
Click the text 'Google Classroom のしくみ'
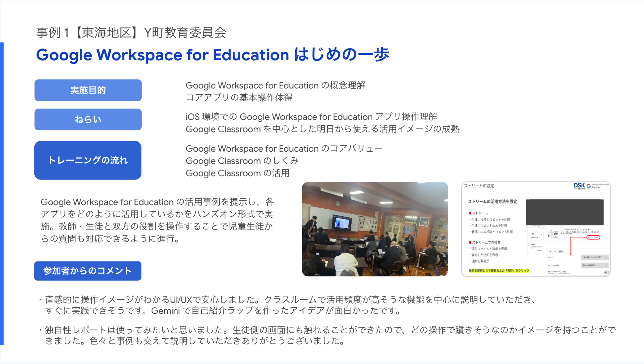[242, 161]
